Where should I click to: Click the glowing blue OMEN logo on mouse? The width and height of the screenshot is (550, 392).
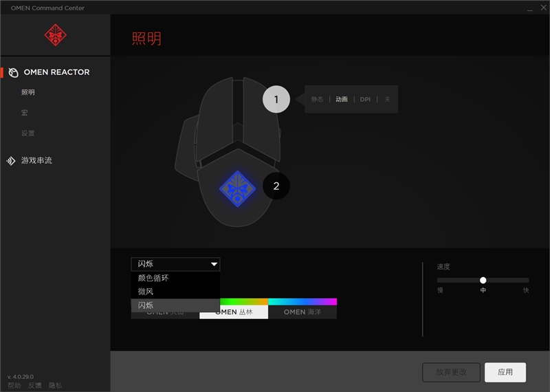coord(237,189)
